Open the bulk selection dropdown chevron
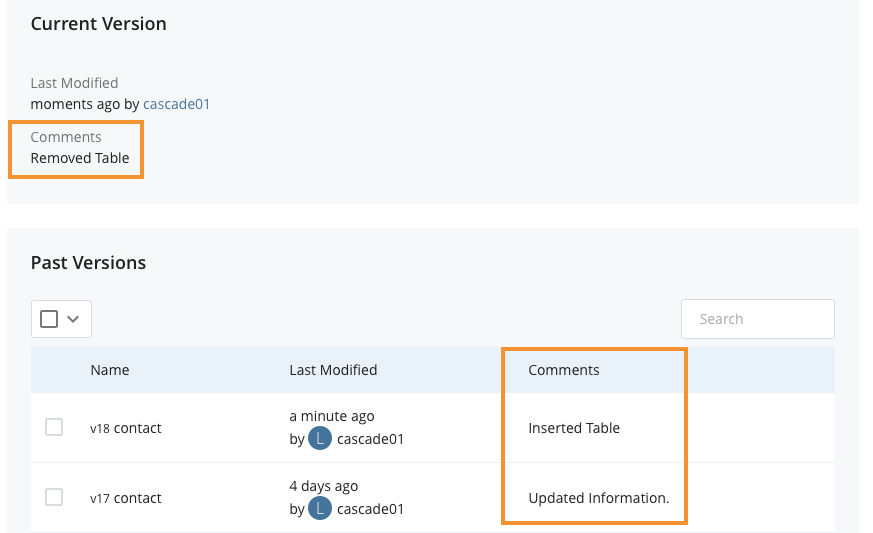 [x=73, y=319]
